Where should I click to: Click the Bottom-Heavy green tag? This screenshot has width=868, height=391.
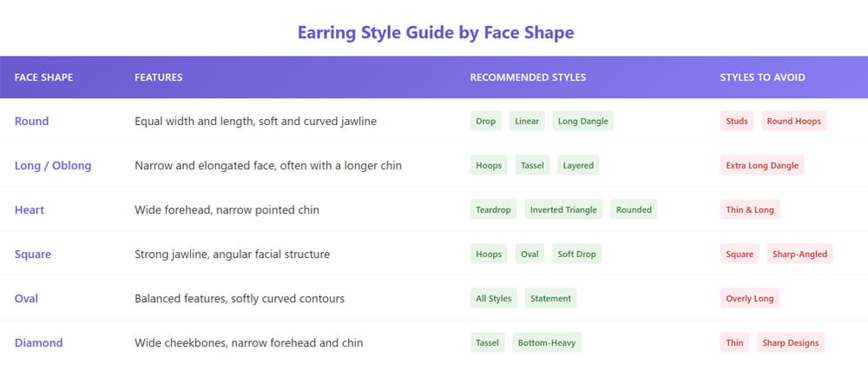coord(546,342)
